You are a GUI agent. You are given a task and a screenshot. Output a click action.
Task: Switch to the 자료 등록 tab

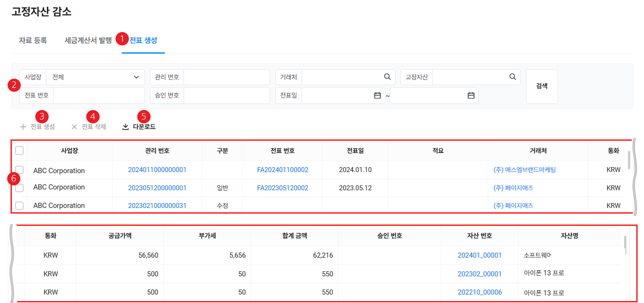[x=33, y=40]
